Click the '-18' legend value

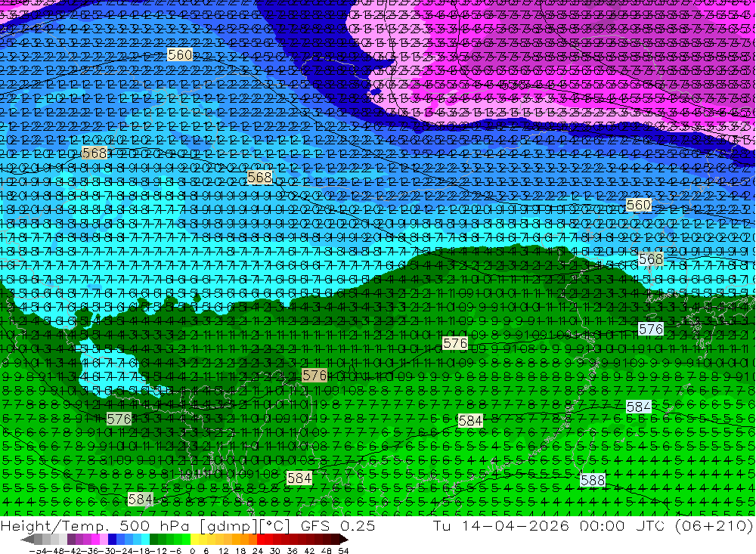tap(141, 551)
